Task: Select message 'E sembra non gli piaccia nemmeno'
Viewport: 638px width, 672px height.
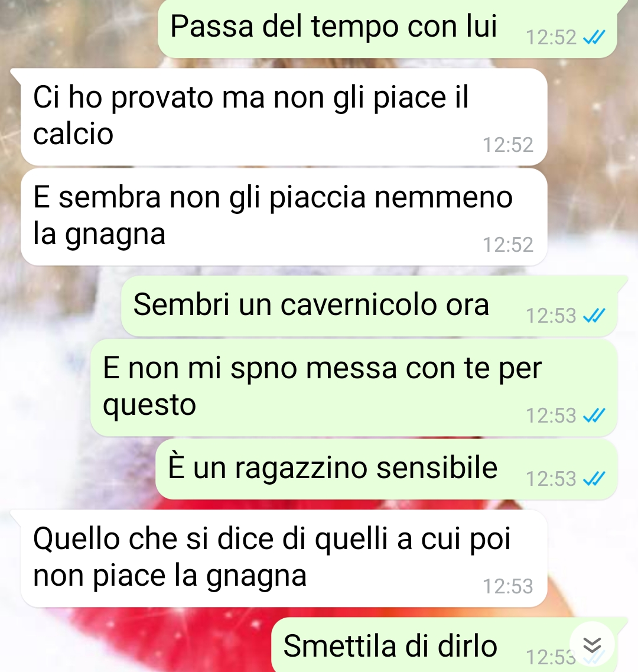Action: click(x=284, y=217)
